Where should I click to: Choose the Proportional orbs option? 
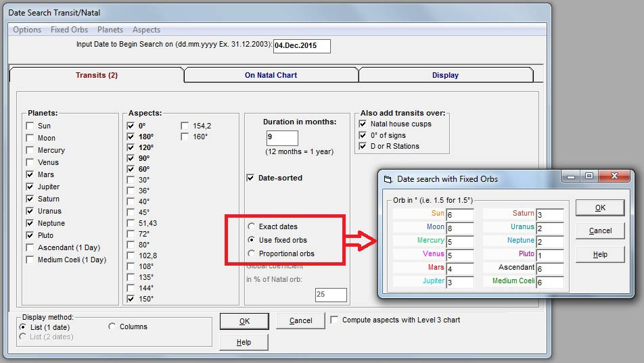pyautogui.click(x=252, y=253)
